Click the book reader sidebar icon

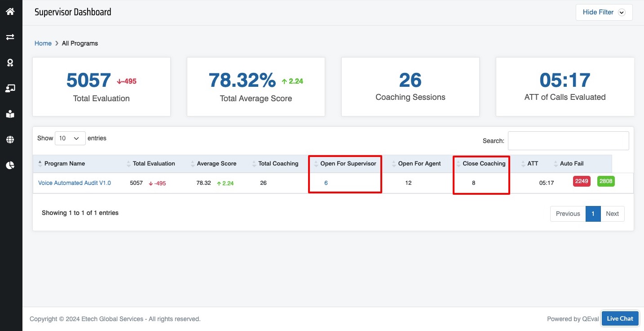point(10,114)
